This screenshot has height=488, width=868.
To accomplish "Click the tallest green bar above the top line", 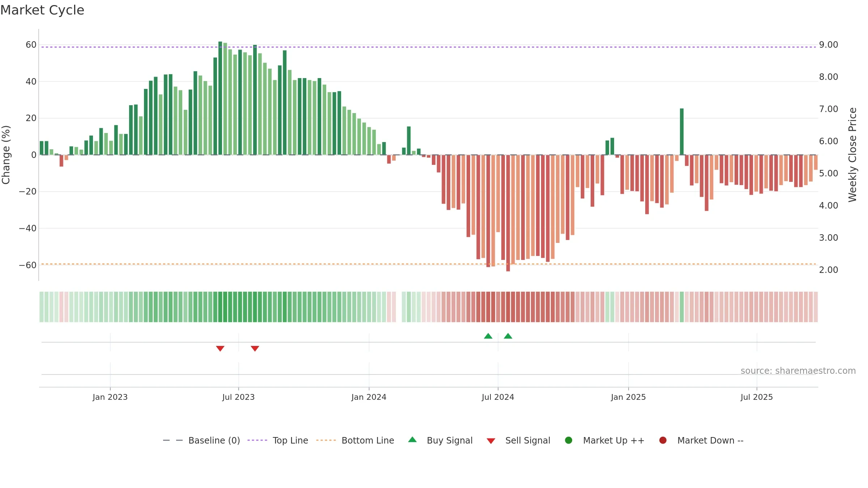I will click(220, 98).
